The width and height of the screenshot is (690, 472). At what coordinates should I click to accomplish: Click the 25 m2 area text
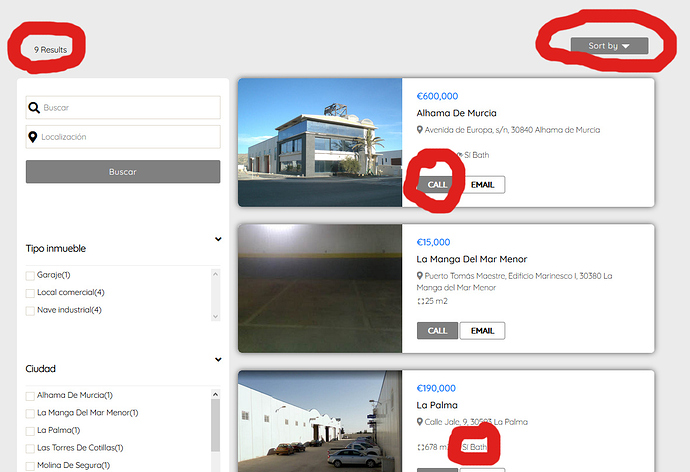[436, 301]
